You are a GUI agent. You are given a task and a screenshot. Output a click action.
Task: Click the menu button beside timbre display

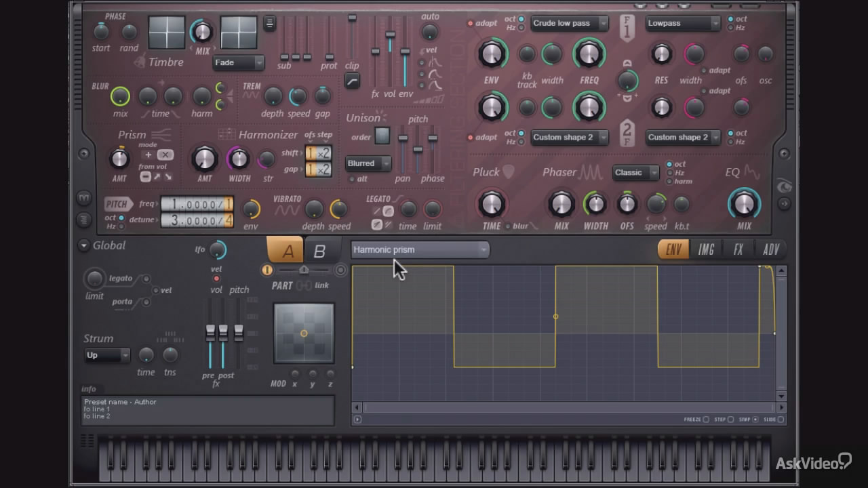[269, 23]
